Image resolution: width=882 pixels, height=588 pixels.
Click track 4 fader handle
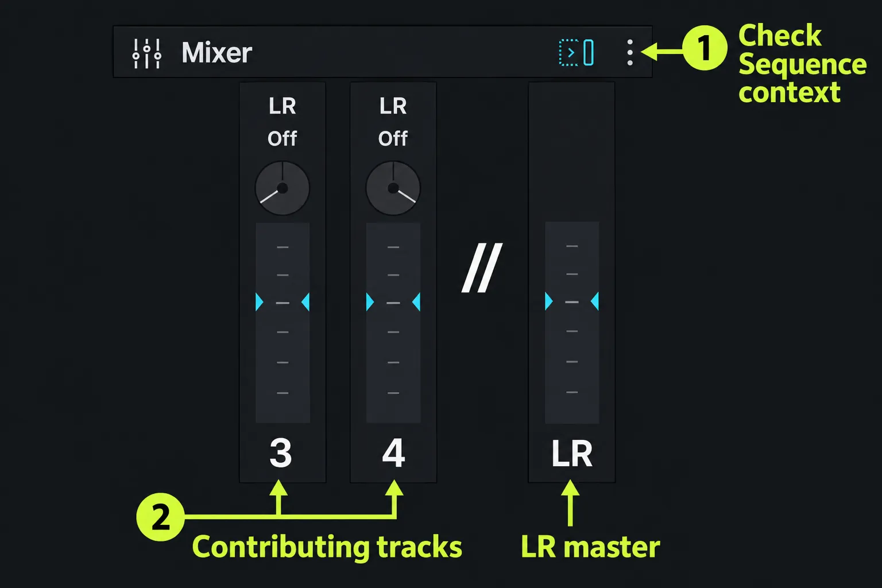click(393, 302)
